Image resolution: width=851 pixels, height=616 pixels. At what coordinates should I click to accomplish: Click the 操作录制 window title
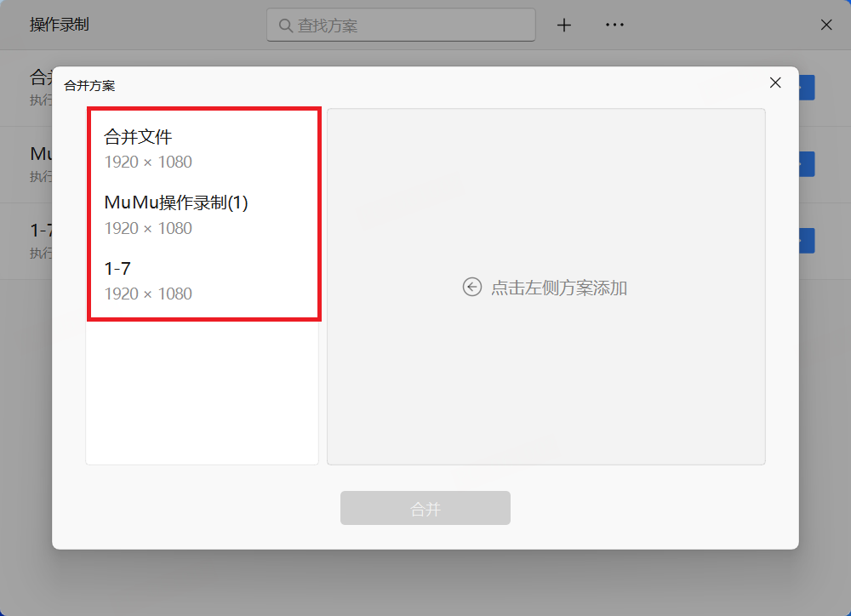(60, 25)
